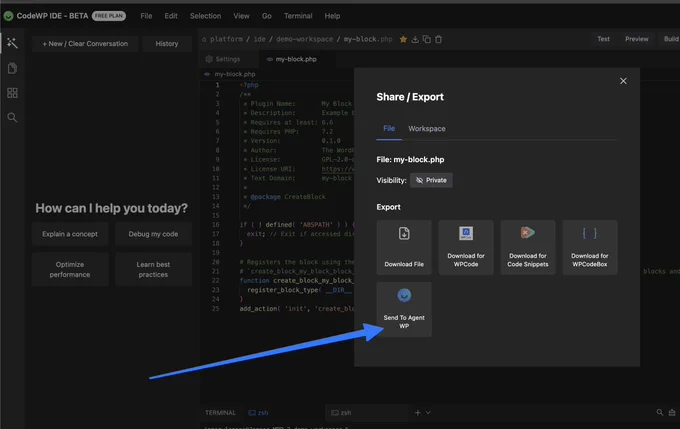Click the TERMINAL panel label
The image size is (680, 429).
220,413
